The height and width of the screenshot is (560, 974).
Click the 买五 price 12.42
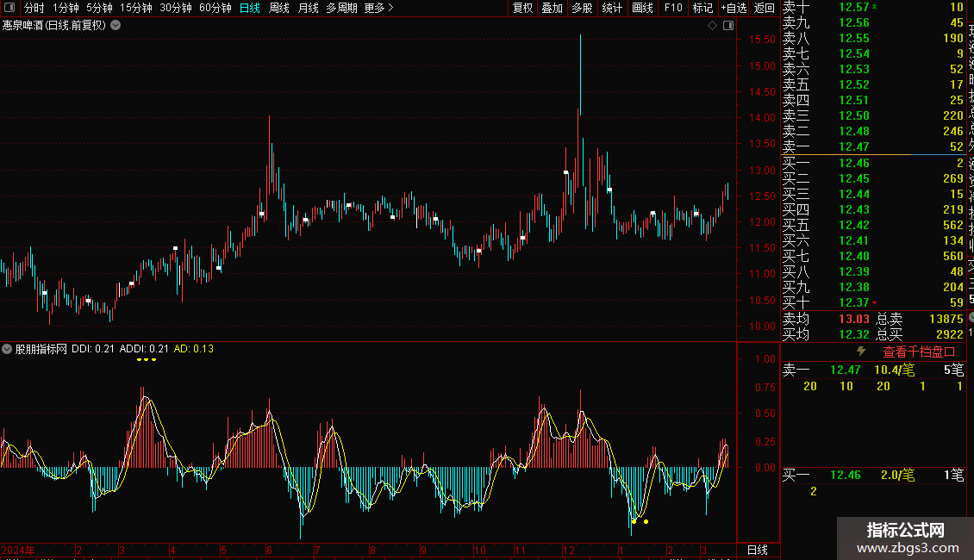coord(853,225)
